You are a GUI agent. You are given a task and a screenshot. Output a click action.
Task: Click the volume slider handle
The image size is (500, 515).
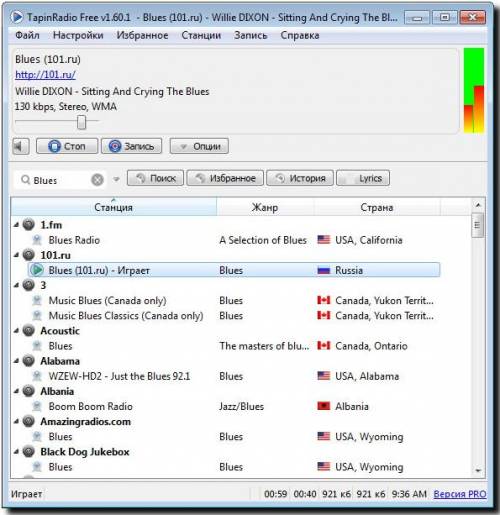coord(82,122)
